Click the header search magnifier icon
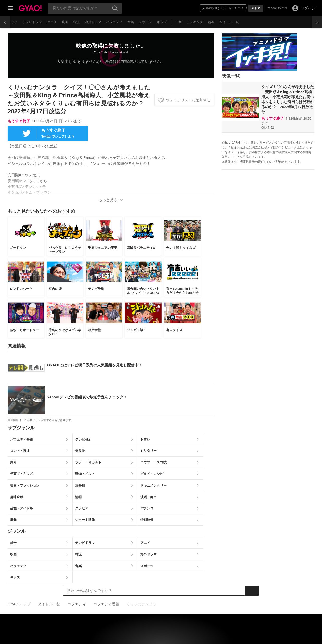This screenshot has width=322, height=644. coord(115,8)
